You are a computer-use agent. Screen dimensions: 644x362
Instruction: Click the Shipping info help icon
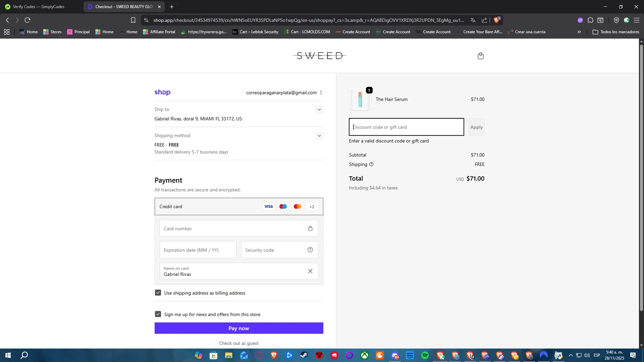[371, 164]
